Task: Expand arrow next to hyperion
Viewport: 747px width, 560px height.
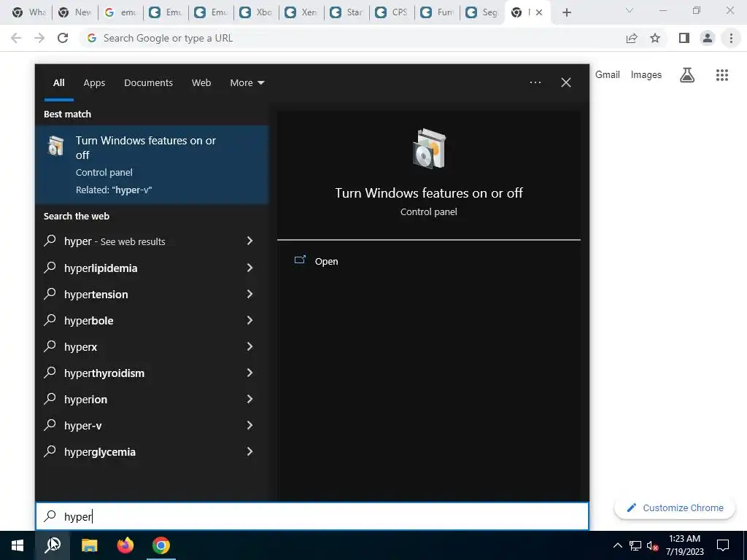Action: (x=249, y=399)
